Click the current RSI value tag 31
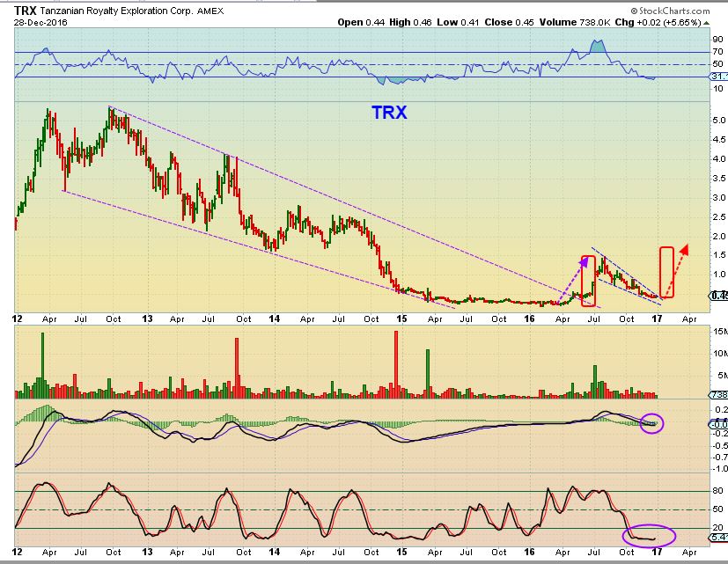The height and width of the screenshot is (564, 728). [718, 77]
